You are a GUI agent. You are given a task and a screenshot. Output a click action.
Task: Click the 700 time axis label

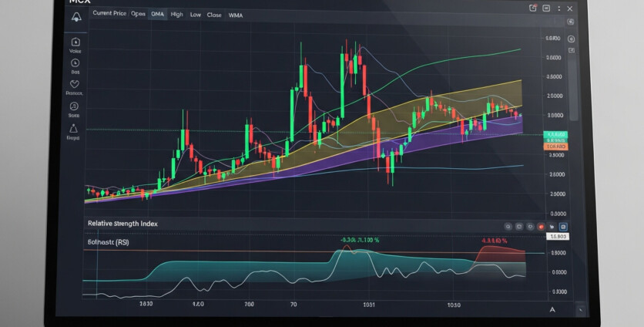pyautogui.click(x=249, y=305)
